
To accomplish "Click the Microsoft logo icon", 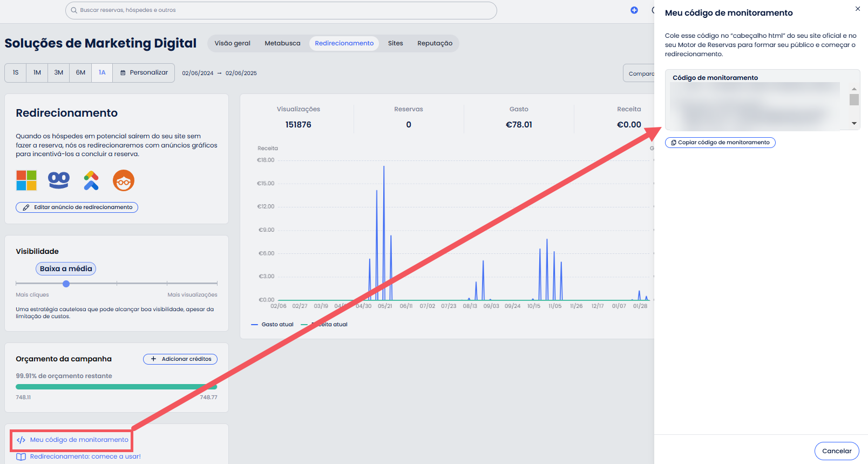I will click(26, 180).
